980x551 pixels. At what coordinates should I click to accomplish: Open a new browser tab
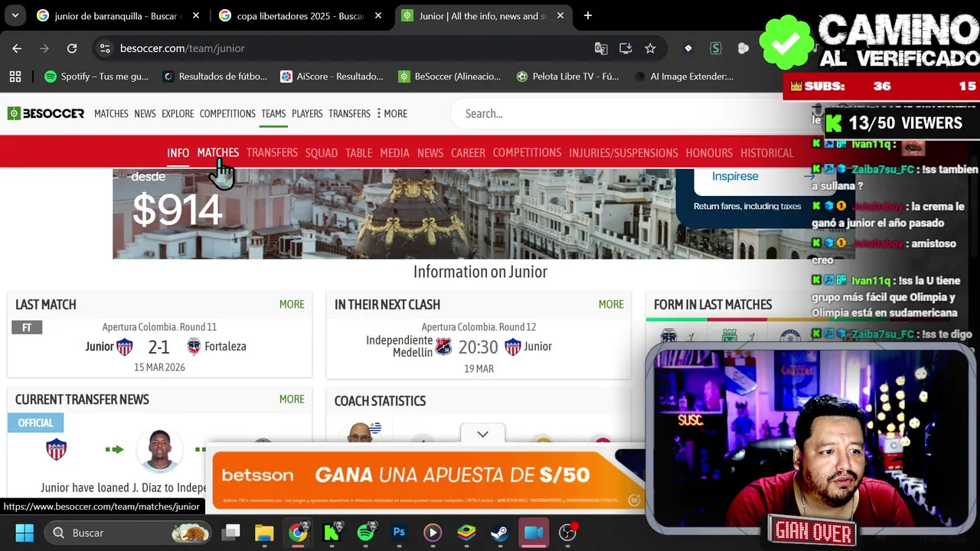(588, 15)
